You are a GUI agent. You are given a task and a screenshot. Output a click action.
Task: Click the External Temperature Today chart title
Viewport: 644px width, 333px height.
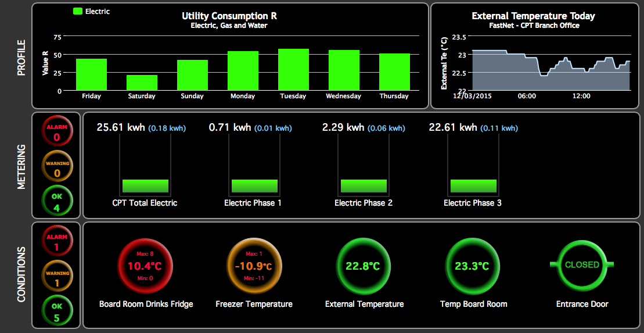(533, 16)
